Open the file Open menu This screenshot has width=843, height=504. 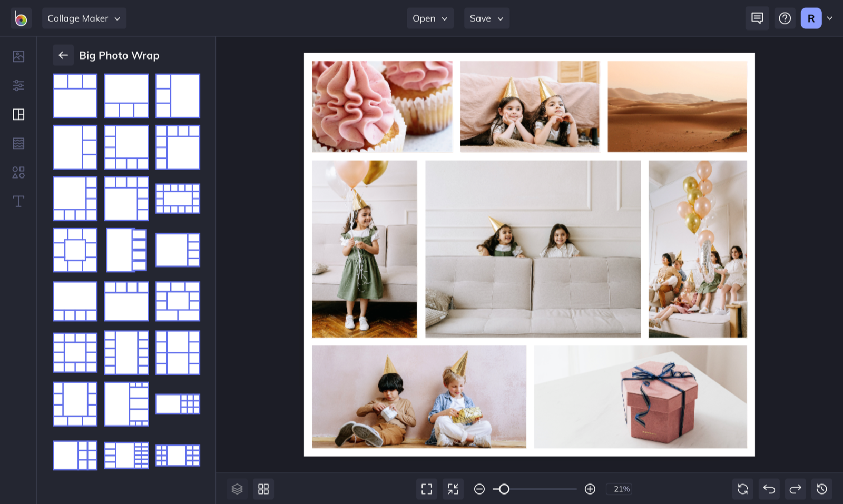point(430,18)
